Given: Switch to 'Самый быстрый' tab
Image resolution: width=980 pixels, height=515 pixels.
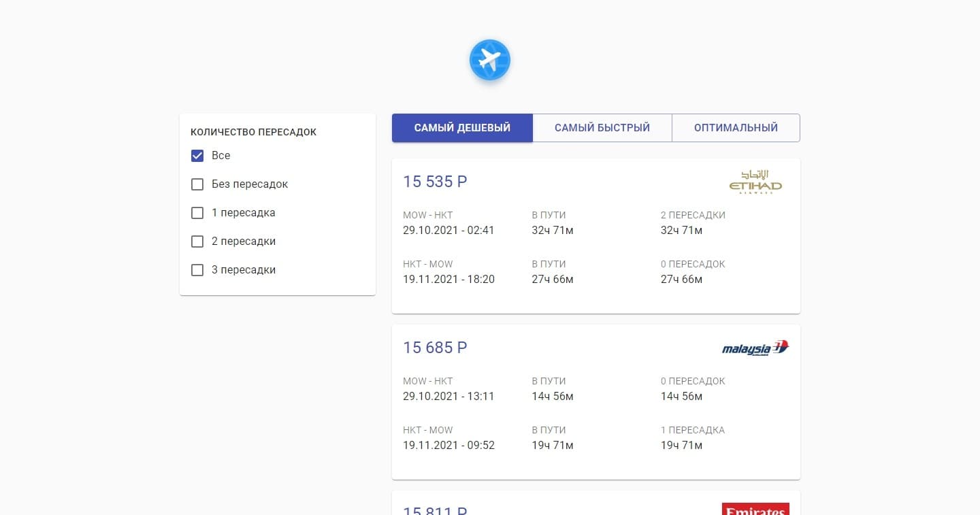Looking at the screenshot, I should coord(602,128).
